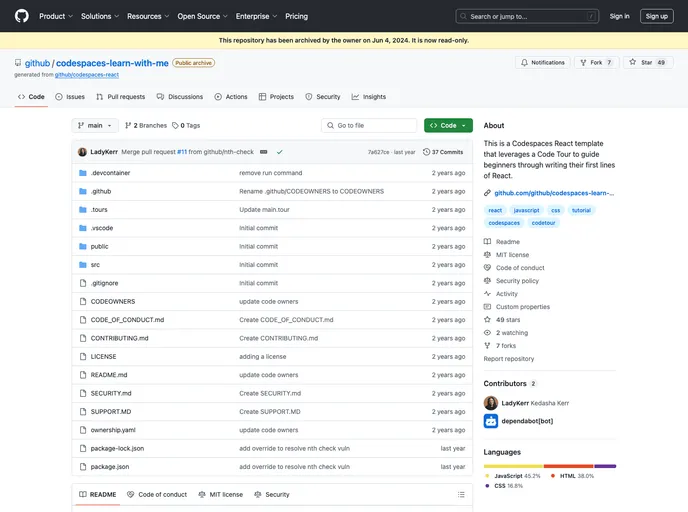The height and width of the screenshot is (512, 688).
Task: View 2 watching link
Action: (x=512, y=333)
